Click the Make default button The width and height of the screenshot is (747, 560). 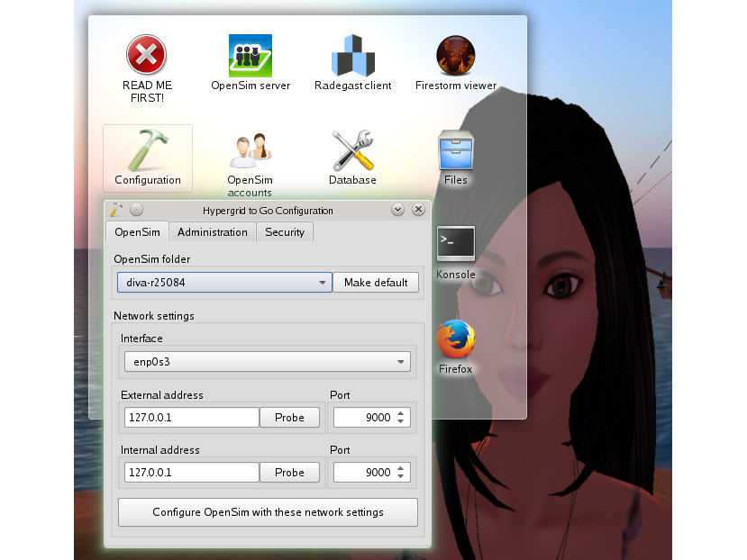coord(376,283)
